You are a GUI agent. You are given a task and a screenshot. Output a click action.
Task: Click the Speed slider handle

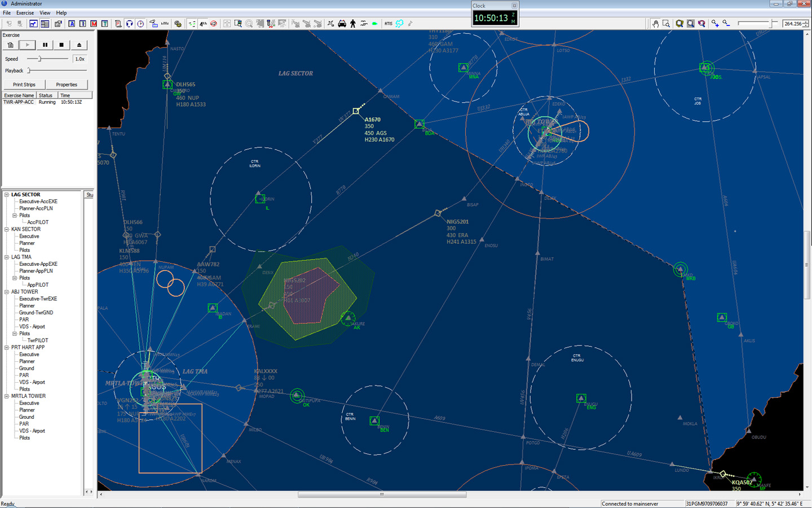(39, 59)
